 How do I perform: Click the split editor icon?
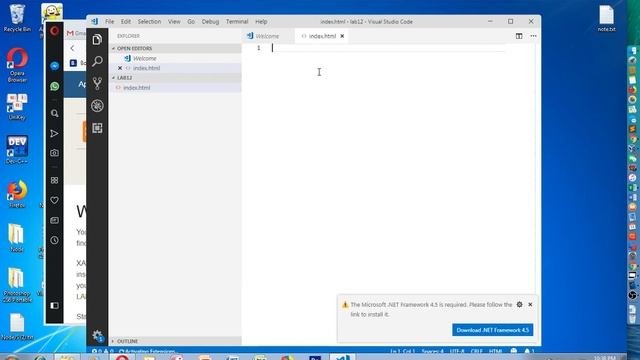519,36
